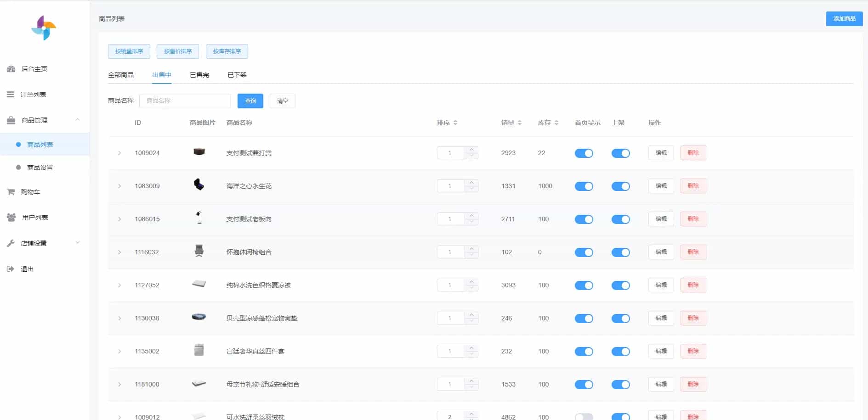This screenshot has height=420, width=868.
Task: Toggle 上架 off for 海洋之心永生花
Action: click(x=621, y=186)
